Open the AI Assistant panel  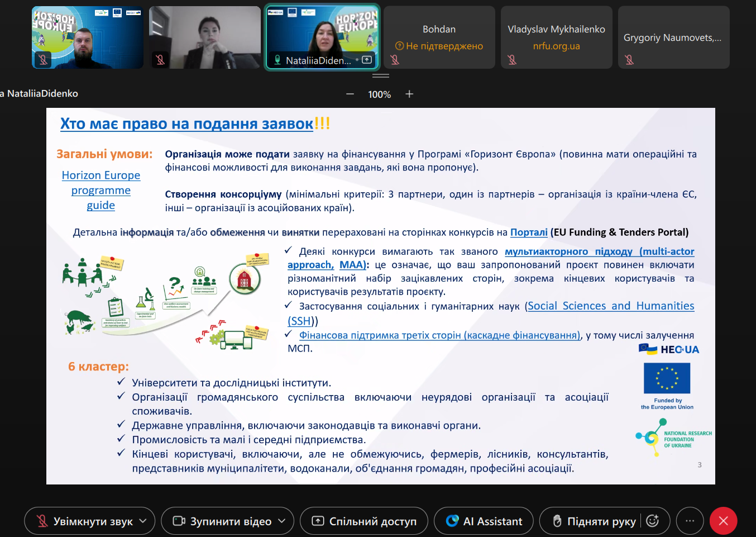pyautogui.click(x=484, y=521)
